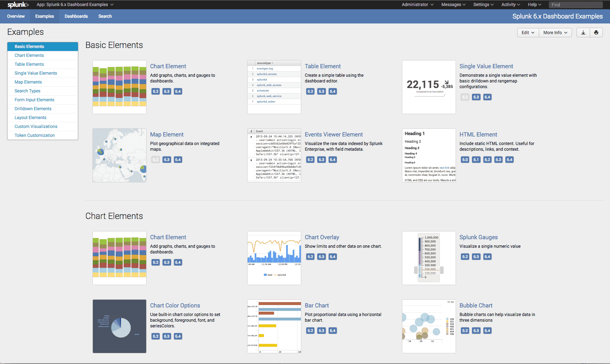Open the Chart Overlay example

[x=322, y=237]
